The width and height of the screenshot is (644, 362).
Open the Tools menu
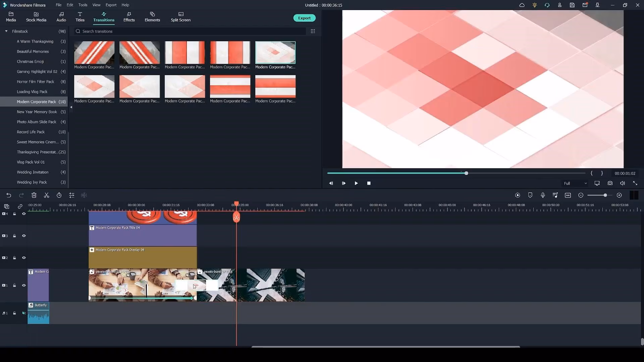pyautogui.click(x=83, y=5)
